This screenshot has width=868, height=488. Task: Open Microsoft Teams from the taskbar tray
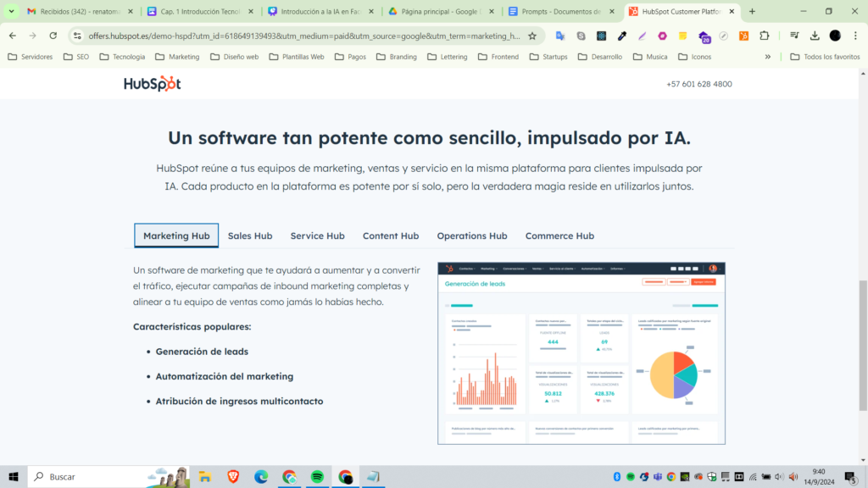click(658, 476)
